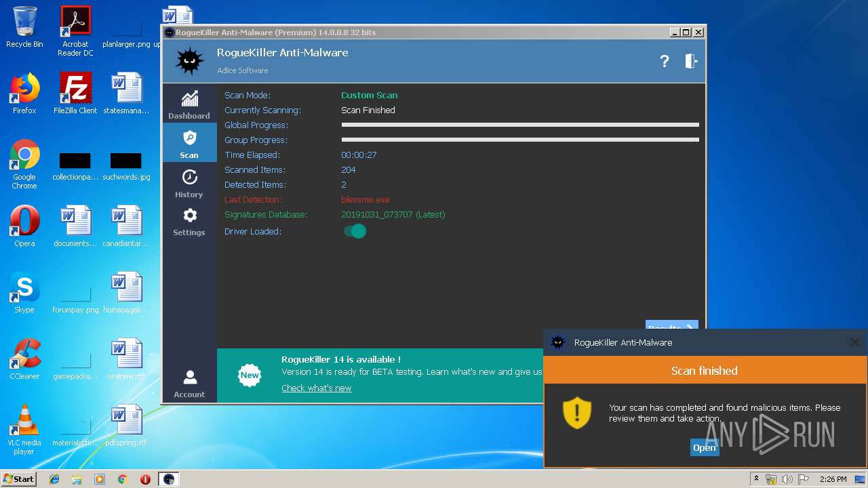Open Google Chrome desktop shortcut
This screenshot has width=868, height=488.
click(x=24, y=164)
